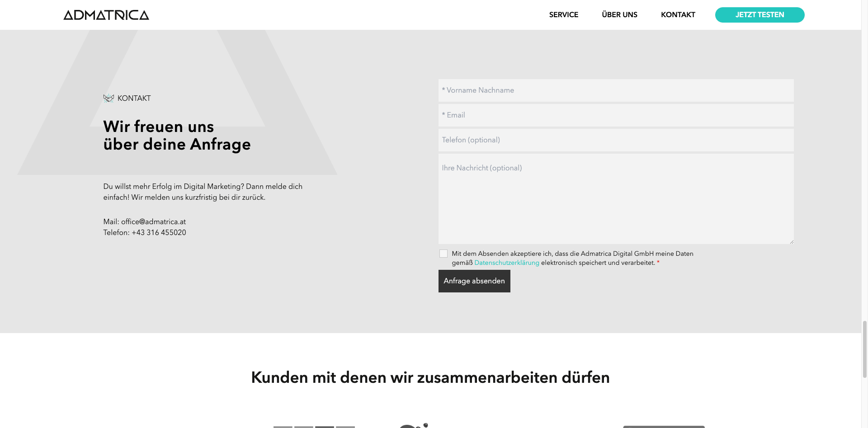This screenshot has height=428, width=868.
Task: Focus the Email input field
Action: [x=616, y=115]
